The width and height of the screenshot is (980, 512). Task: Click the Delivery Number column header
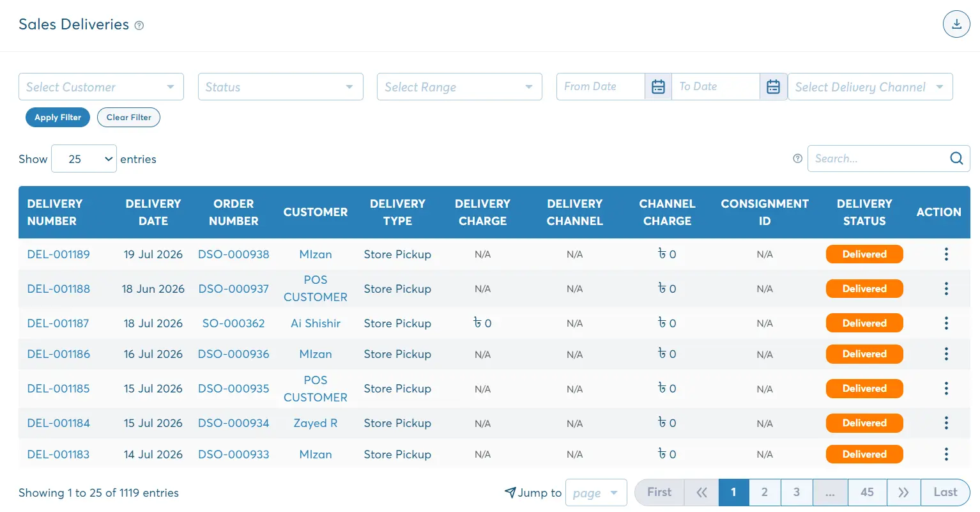point(55,212)
